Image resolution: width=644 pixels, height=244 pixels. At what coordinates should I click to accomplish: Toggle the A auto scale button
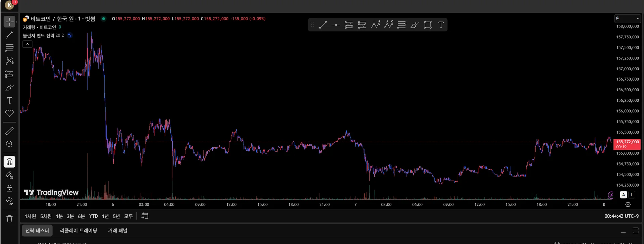pyautogui.click(x=624, y=195)
